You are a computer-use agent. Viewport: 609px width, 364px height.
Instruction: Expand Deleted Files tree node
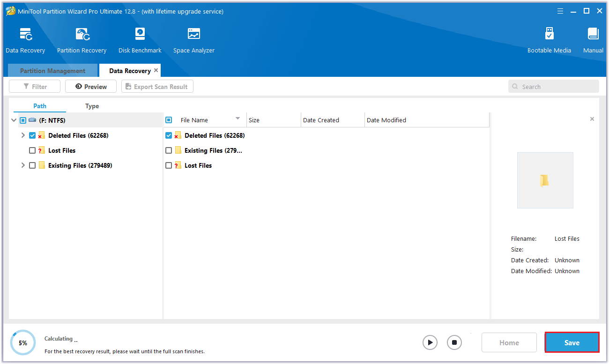(23, 135)
